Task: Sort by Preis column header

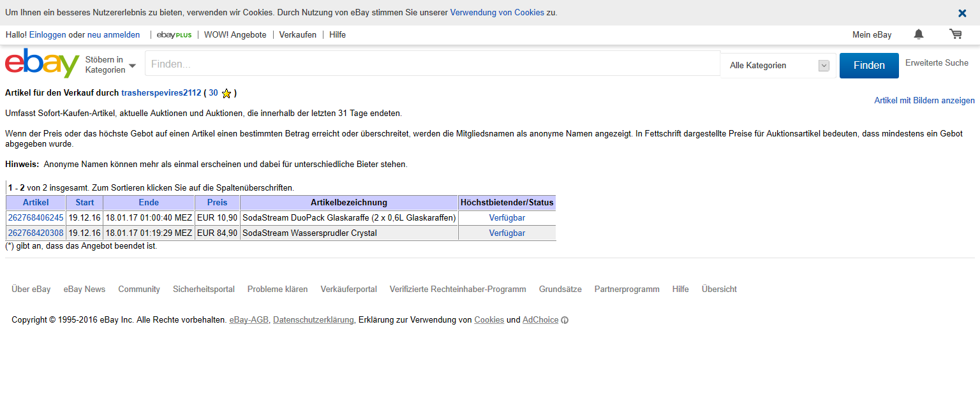Action: tap(217, 203)
